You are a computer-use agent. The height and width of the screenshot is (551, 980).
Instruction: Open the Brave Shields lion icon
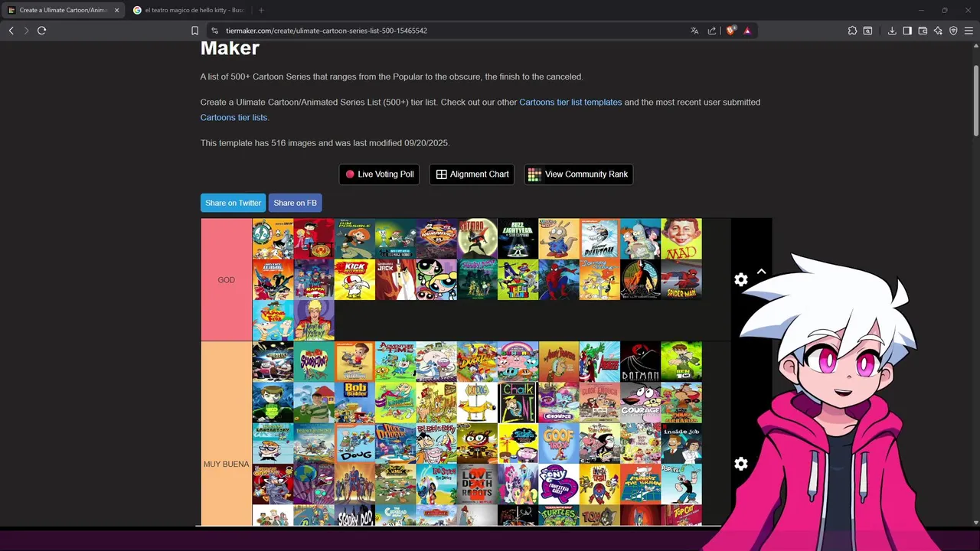tap(731, 31)
